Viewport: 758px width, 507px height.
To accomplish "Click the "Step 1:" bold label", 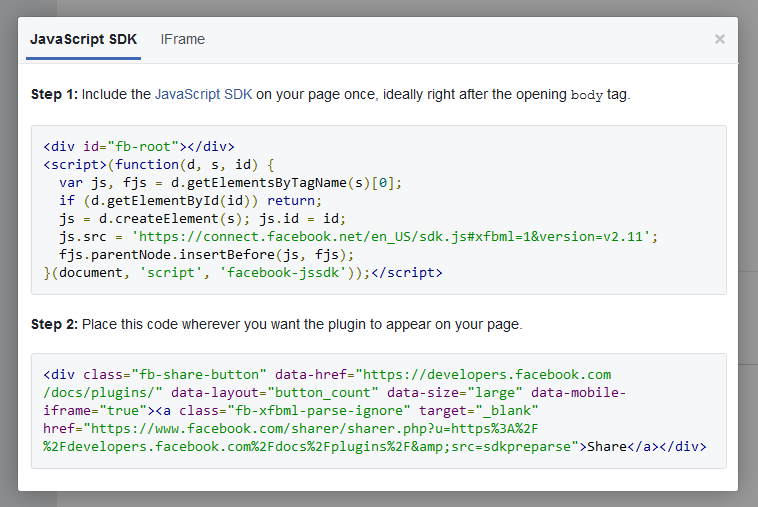I will 54,94.
